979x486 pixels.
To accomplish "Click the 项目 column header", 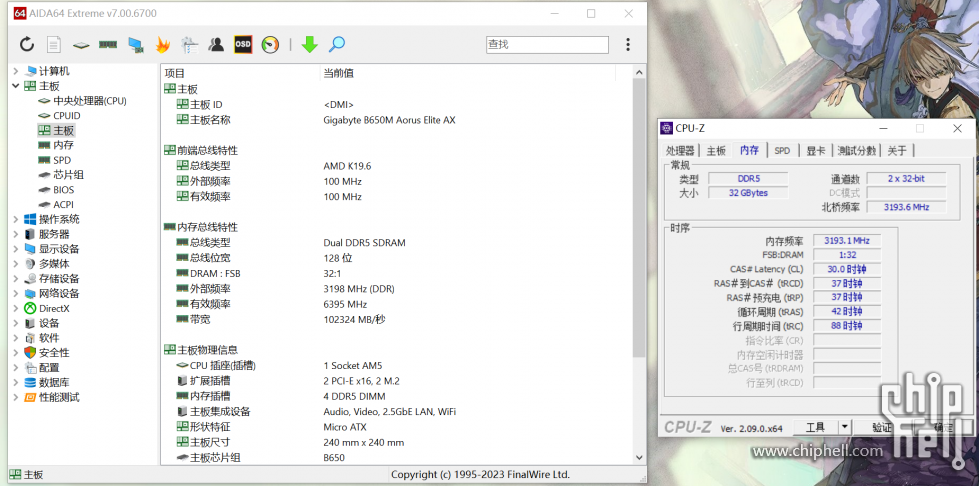I will [240, 73].
